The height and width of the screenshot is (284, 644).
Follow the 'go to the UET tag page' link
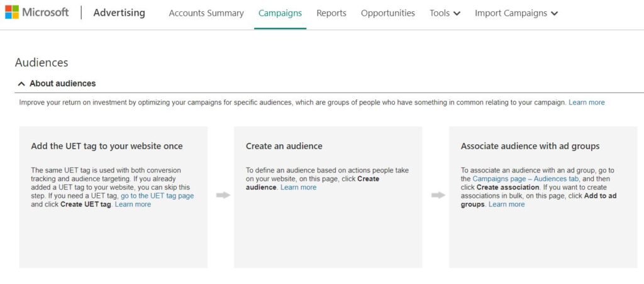157,196
